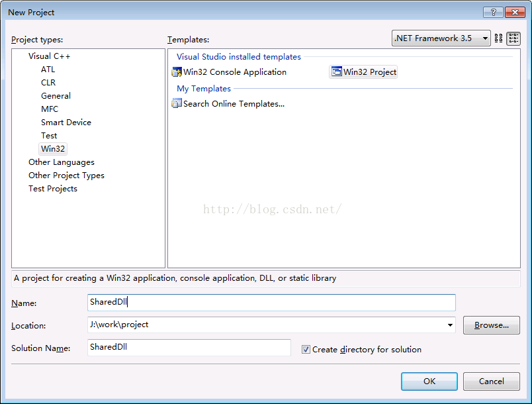Toggle Create directory for solution checkbox
Image resolution: width=532 pixels, height=404 pixels.
[x=306, y=349]
